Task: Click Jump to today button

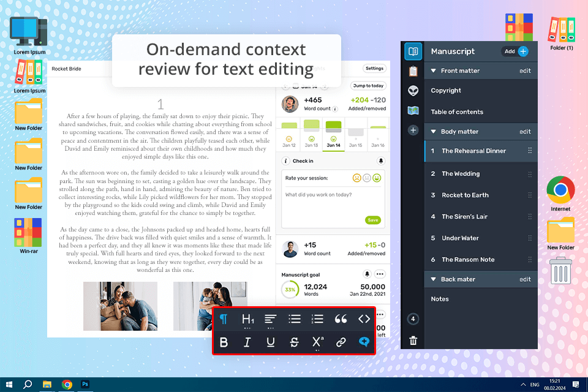Action: pos(368,86)
